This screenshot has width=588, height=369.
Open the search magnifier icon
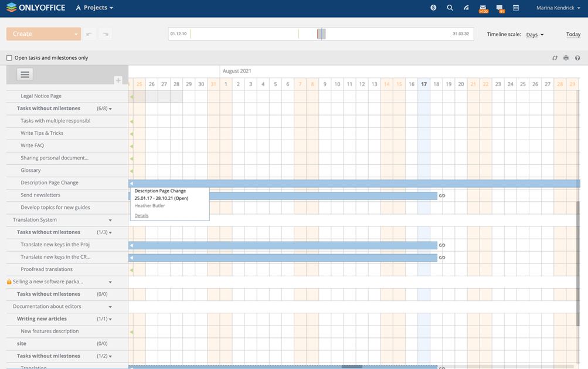pyautogui.click(x=450, y=8)
